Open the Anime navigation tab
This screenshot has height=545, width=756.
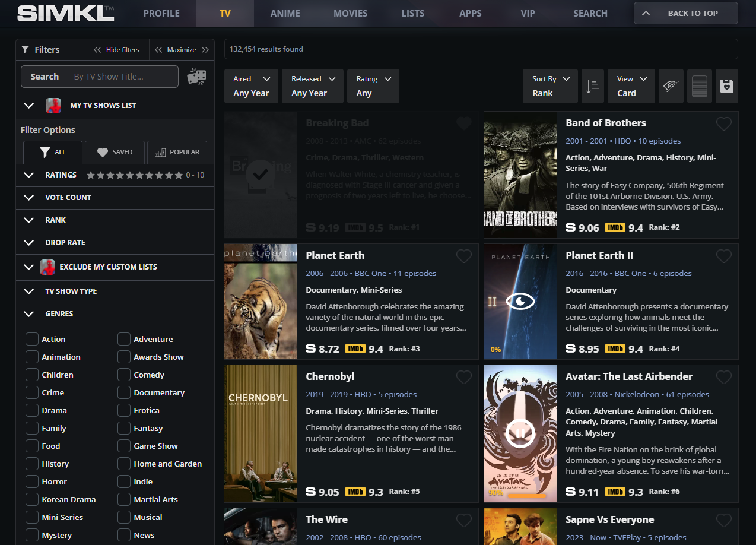pos(285,13)
